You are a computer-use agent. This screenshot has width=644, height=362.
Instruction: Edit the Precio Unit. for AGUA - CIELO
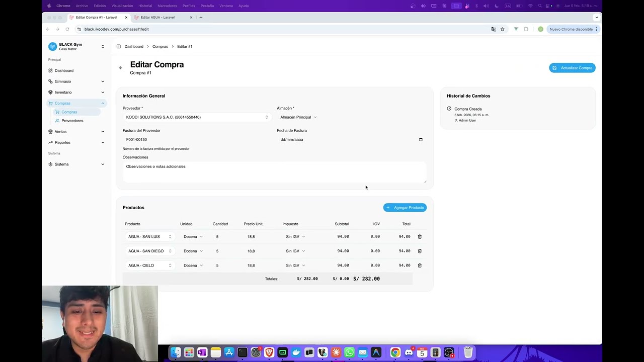point(260,265)
